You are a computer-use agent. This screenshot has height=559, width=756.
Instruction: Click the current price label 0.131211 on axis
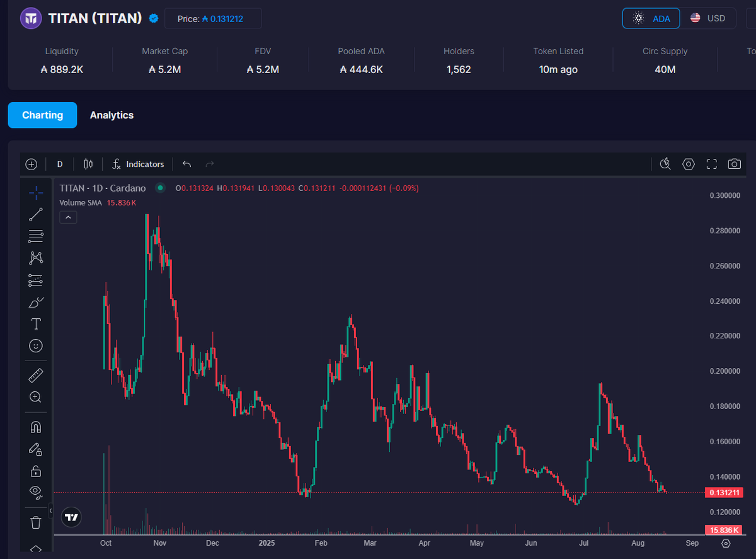click(x=723, y=492)
